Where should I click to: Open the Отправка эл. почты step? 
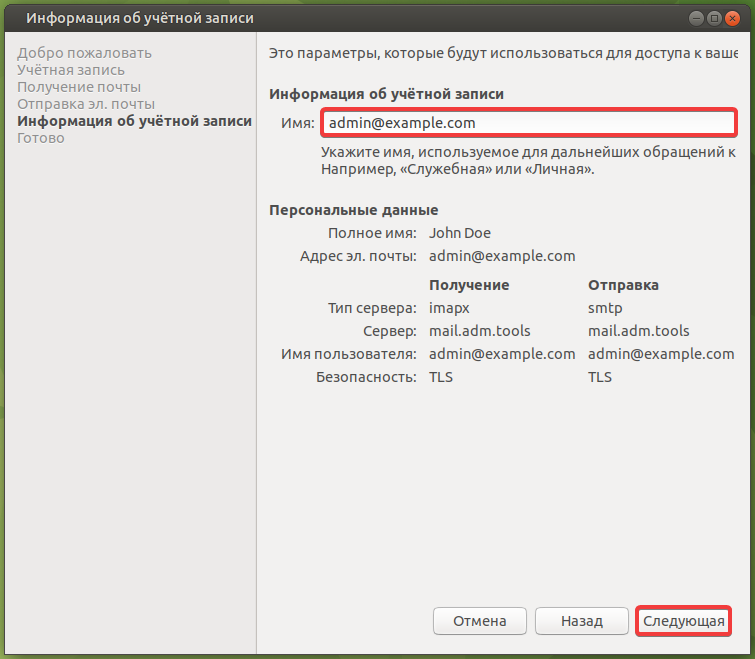pos(86,104)
